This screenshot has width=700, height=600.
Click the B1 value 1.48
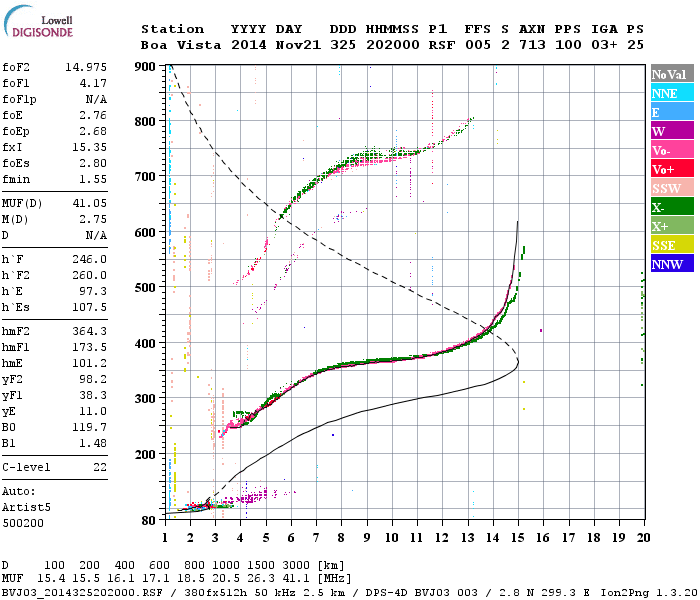93,444
